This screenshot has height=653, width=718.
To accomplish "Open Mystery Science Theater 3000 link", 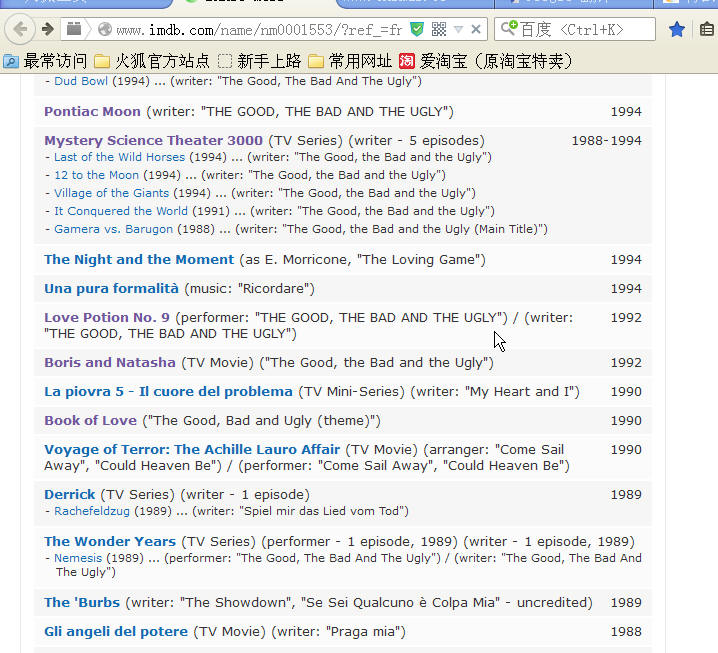I will 153,140.
